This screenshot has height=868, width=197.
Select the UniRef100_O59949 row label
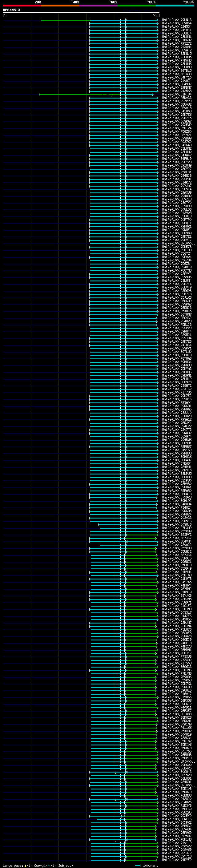point(176,568)
